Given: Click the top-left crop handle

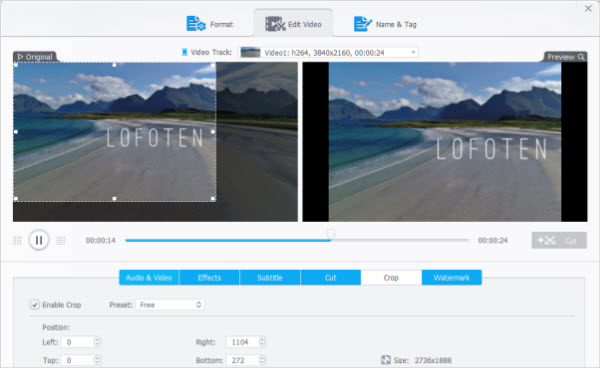Looking at the screenshot, I should 16,65.
